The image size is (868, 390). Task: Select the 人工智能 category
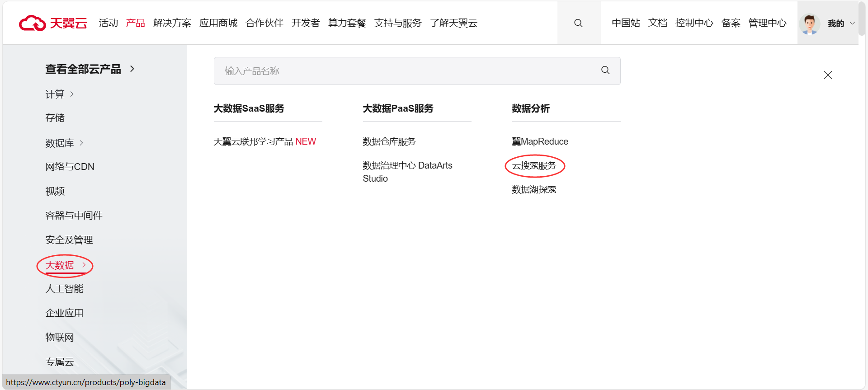tap(64, 289)
